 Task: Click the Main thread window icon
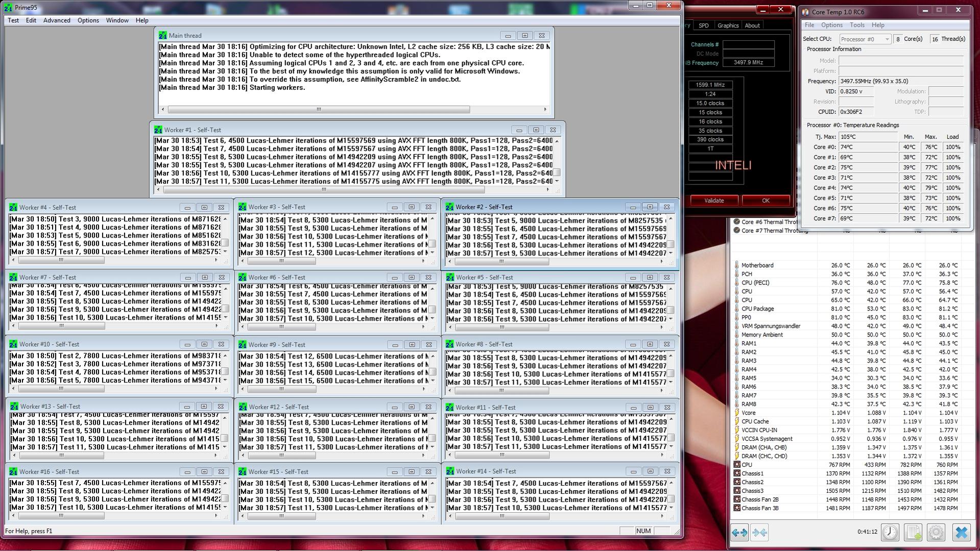[162, 35]
